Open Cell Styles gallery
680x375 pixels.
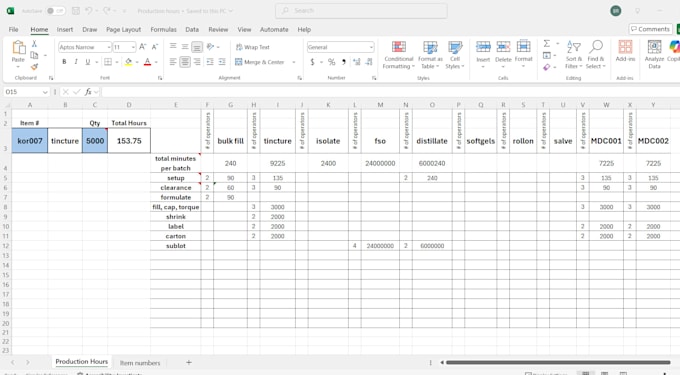click(455, 55)
